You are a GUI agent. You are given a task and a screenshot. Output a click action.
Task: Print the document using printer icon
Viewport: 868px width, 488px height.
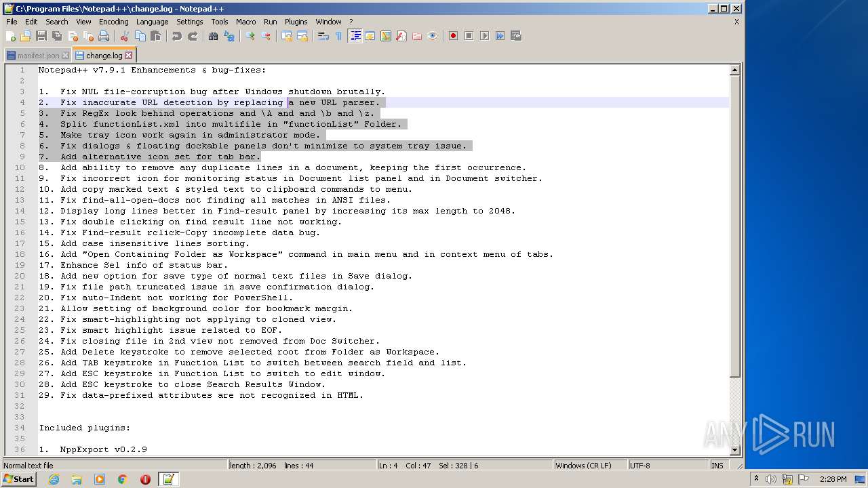(x=104, y=36)
